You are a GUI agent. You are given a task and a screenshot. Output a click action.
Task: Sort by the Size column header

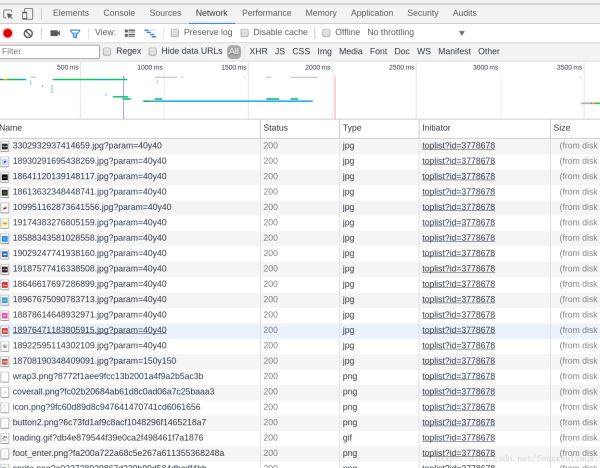[x=575, y=128]
